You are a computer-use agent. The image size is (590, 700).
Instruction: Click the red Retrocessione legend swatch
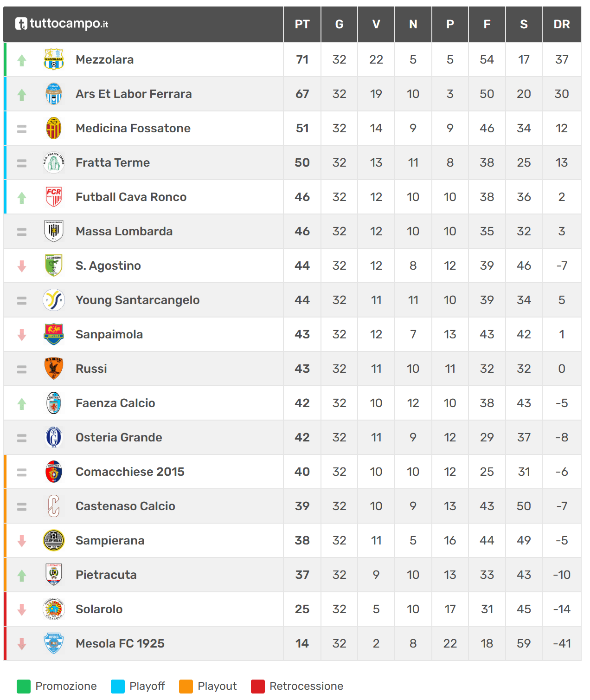tap(257, 686)
